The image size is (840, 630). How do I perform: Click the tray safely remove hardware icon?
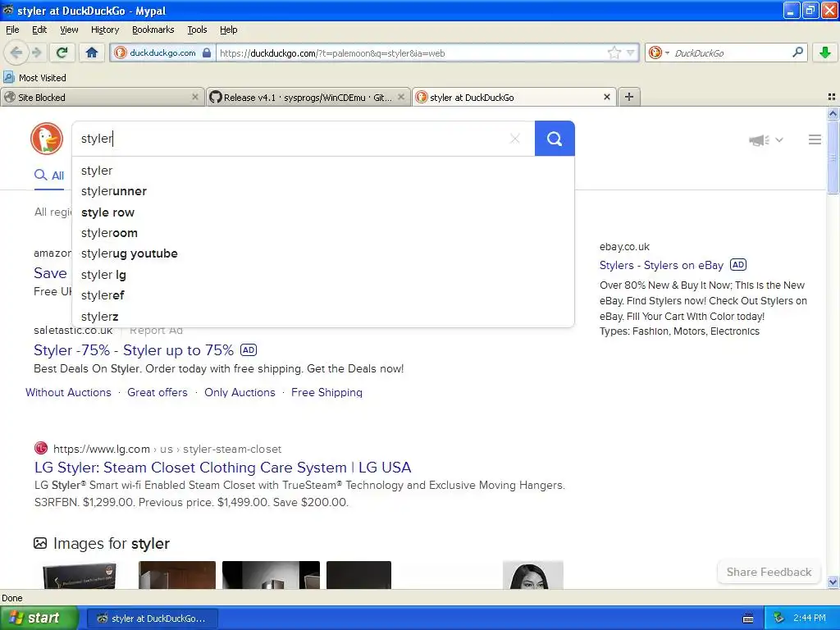[779, 619]
